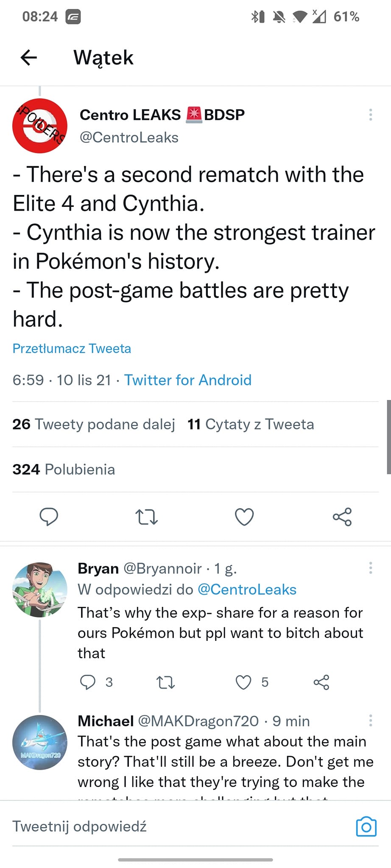Reply to Bryan's comment
Viewport: 391px width, 868px height.
88,682
